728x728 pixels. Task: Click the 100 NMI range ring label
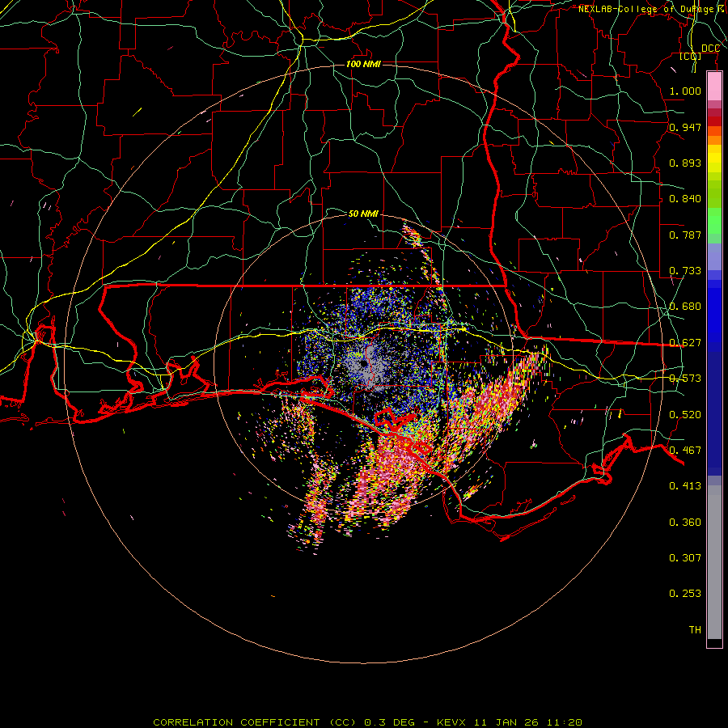363,64
